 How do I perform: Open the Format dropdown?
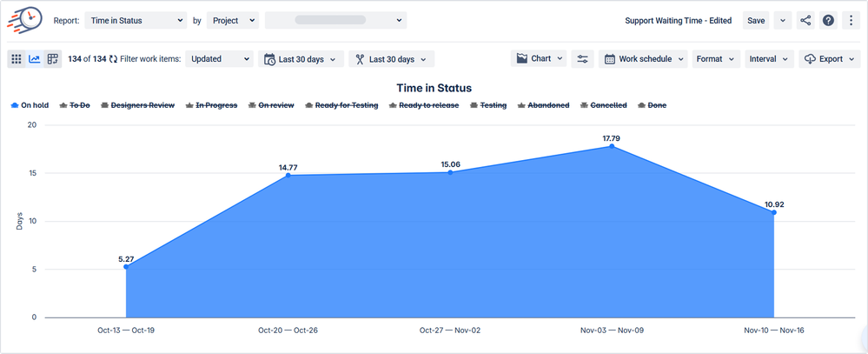716,59
